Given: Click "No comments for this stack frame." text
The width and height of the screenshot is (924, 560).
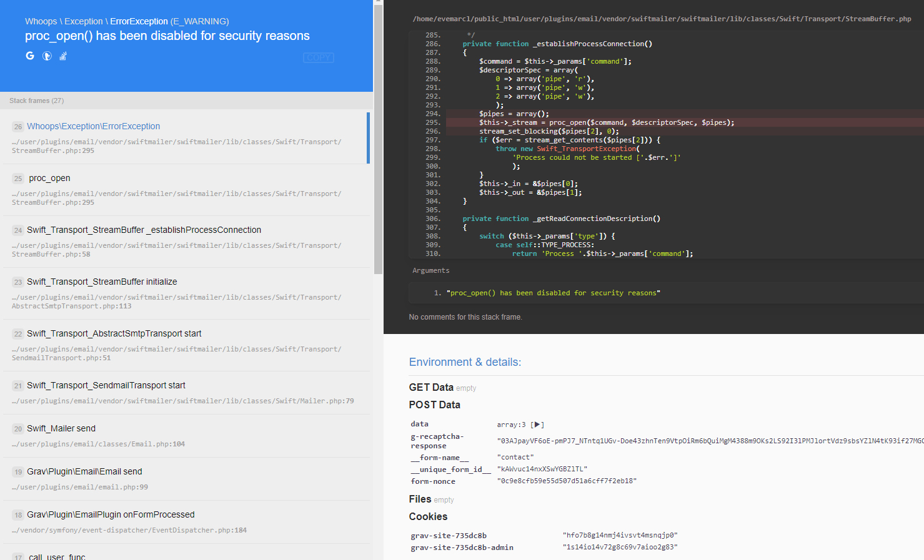Looking at the screenshot, I should coord(465,317).
